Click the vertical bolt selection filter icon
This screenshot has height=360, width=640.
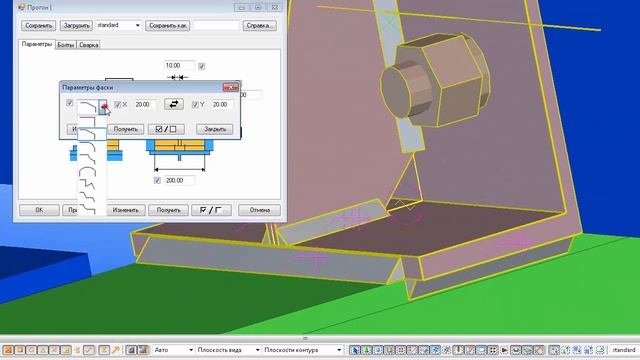[x=458, y=350]
